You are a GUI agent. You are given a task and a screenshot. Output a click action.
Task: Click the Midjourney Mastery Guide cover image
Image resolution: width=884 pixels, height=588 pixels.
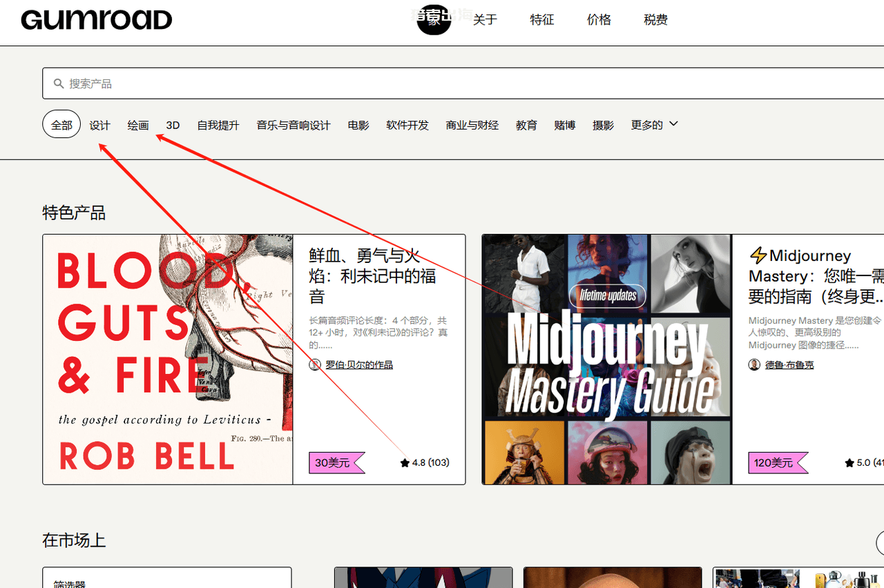coord(606,360)
